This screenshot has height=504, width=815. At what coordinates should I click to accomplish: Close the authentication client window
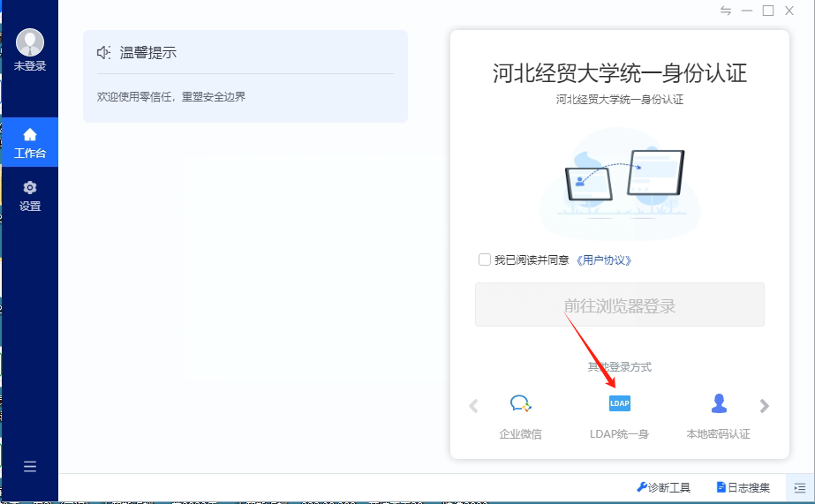[789, 11]
